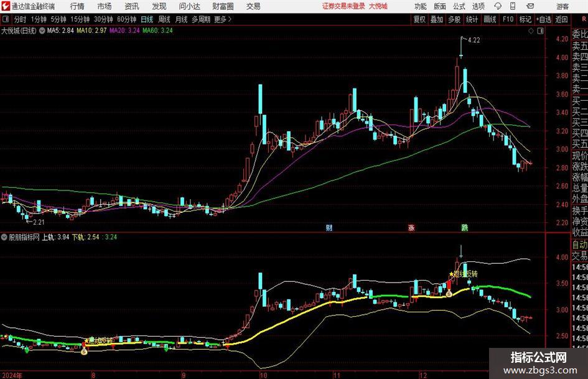Switch to the 周线 weekly tab
588x379 pixels.
164,19
